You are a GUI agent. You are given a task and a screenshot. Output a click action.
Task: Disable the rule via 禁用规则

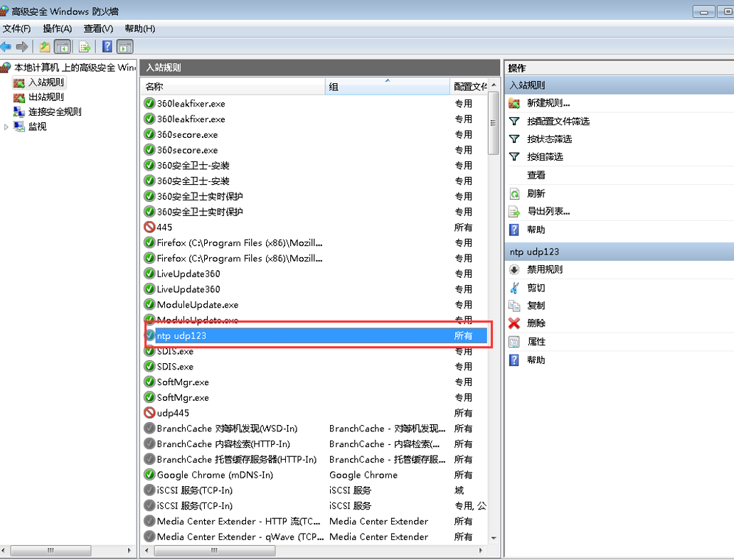tap(544, 269)
